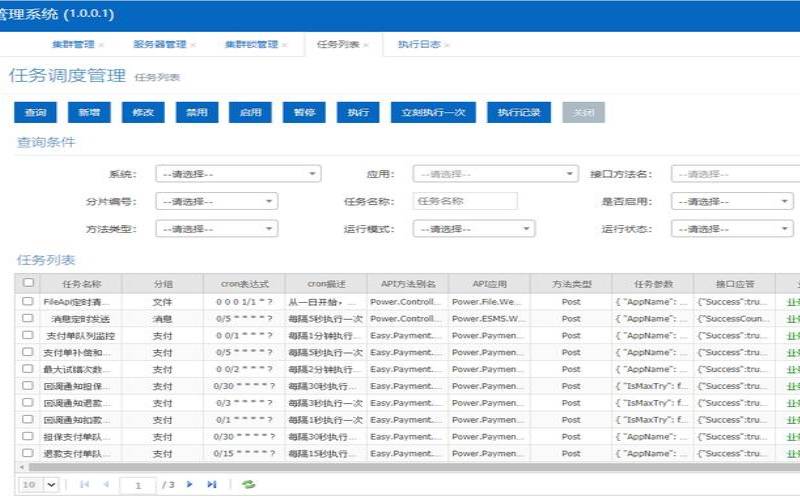Switch to the 集群锁管理 tab
Viewport: 800px width, 500px height.
pos(252,45)
